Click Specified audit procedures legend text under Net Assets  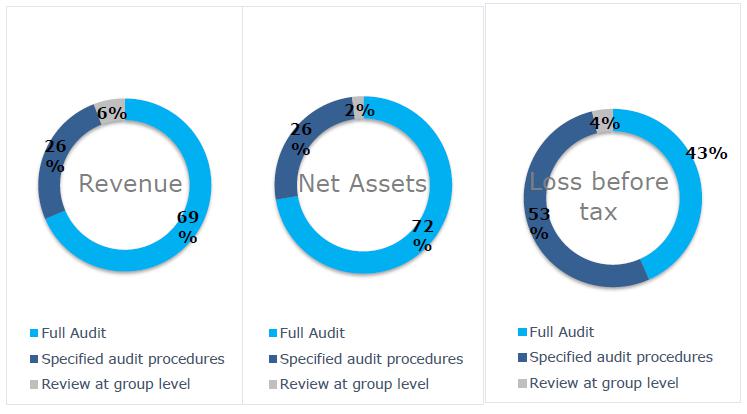pos(372,359)
